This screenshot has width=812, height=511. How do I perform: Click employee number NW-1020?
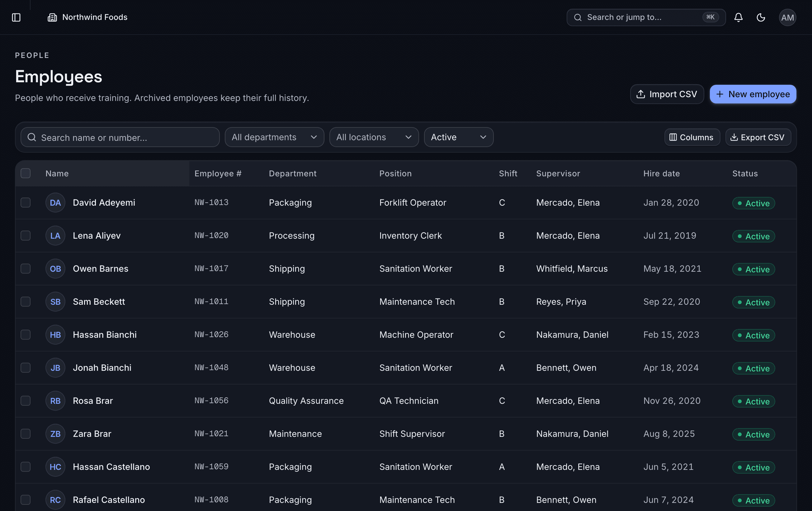pyautogui.click(x=211, y=236)
